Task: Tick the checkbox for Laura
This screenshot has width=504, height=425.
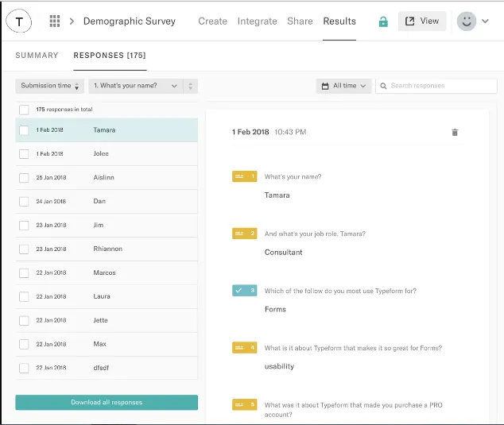Action: click(24, 296)
